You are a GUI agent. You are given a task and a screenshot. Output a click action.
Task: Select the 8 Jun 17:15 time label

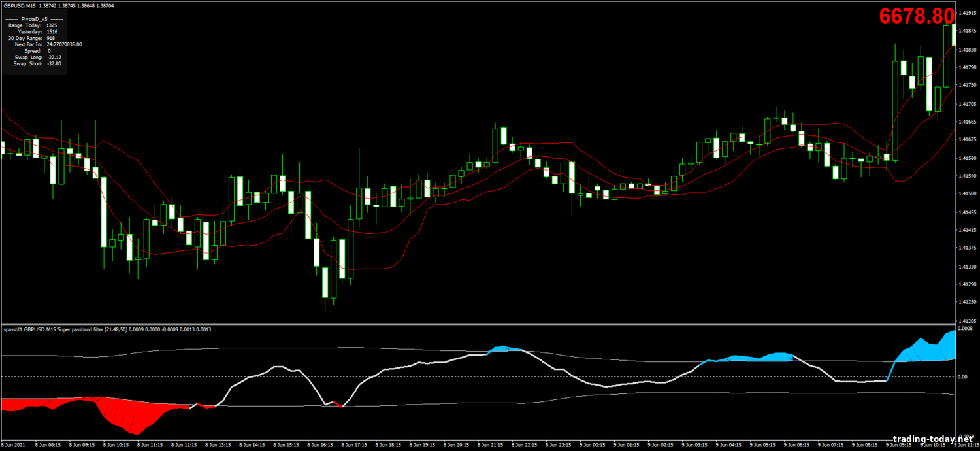point(356,444)
